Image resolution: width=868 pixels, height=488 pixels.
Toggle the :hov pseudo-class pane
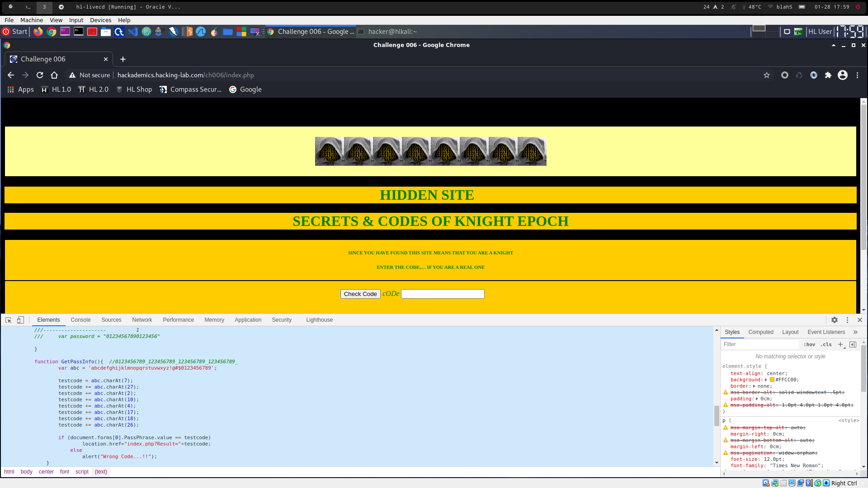(809, 344)
